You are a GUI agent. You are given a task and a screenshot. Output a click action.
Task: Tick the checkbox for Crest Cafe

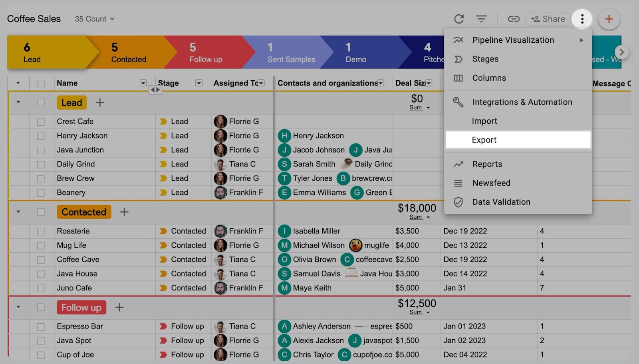pos(41,122)
